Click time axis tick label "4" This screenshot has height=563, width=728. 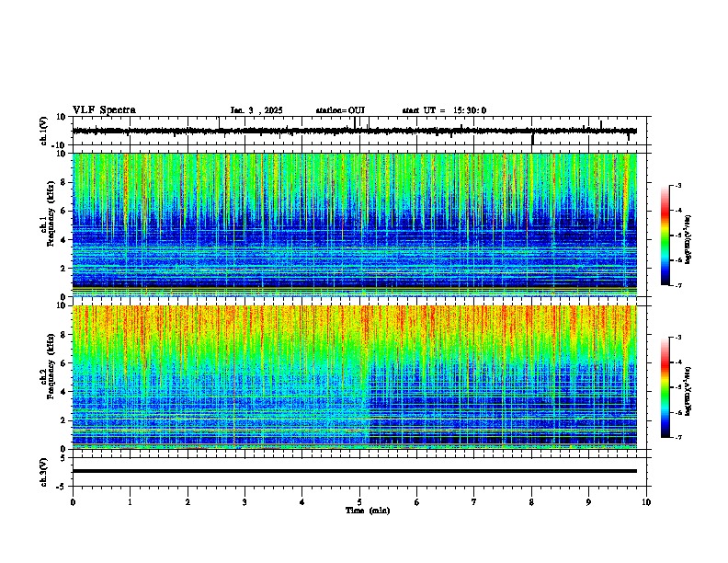pos(302,502)
